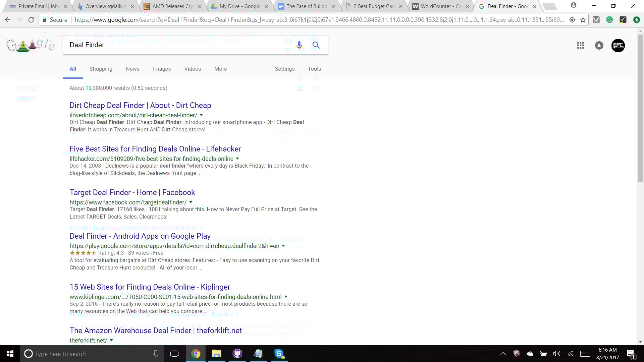Open Google notifications bell

[599, 45]
